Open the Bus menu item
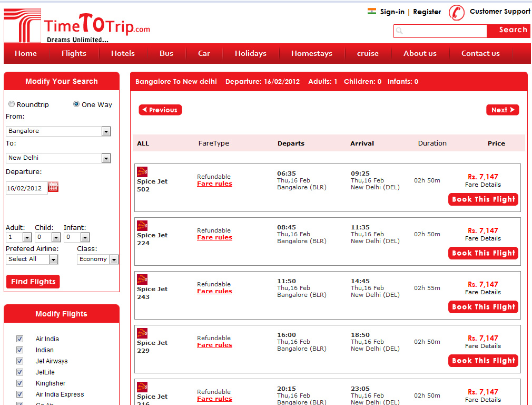This screenshot has width=532, height=405. pyautogui.click(x=166, y=53)
